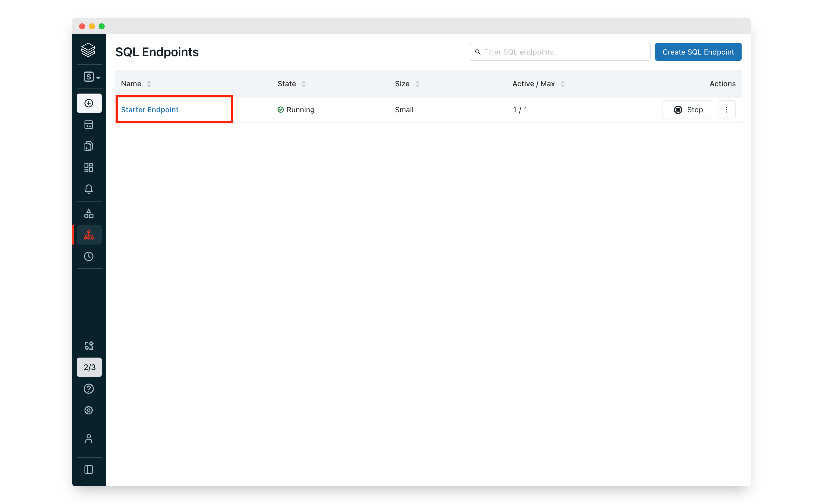Collapse the sidebar panel toggle
The width and height of the screenshot is (823, 504).
pos(89,470)
